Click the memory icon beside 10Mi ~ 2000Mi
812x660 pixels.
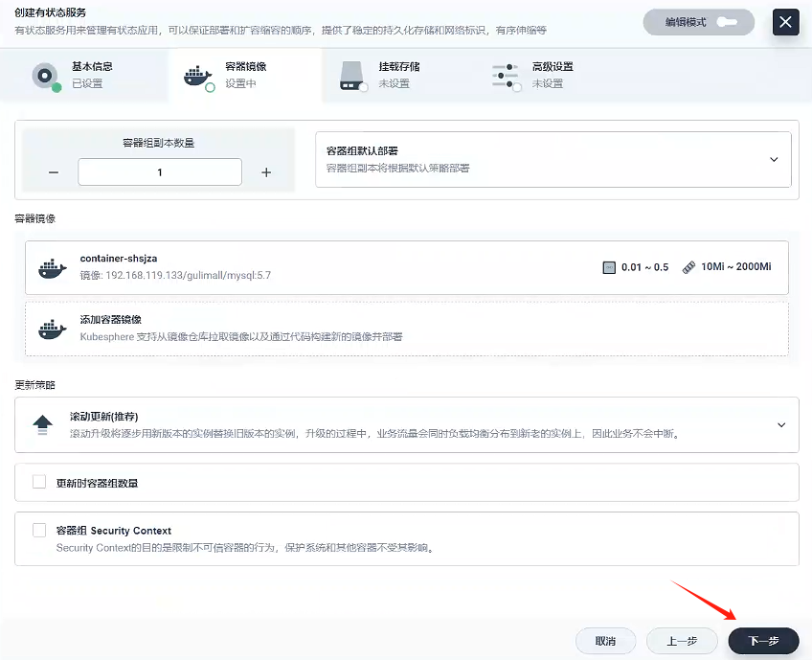688,267
